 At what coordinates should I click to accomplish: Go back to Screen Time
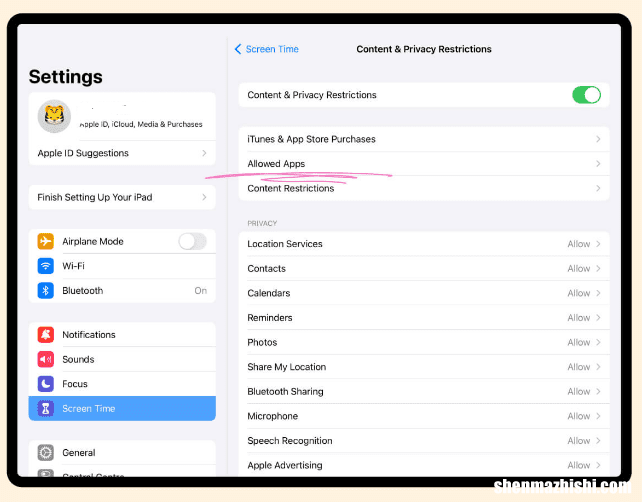click(267, 49)
